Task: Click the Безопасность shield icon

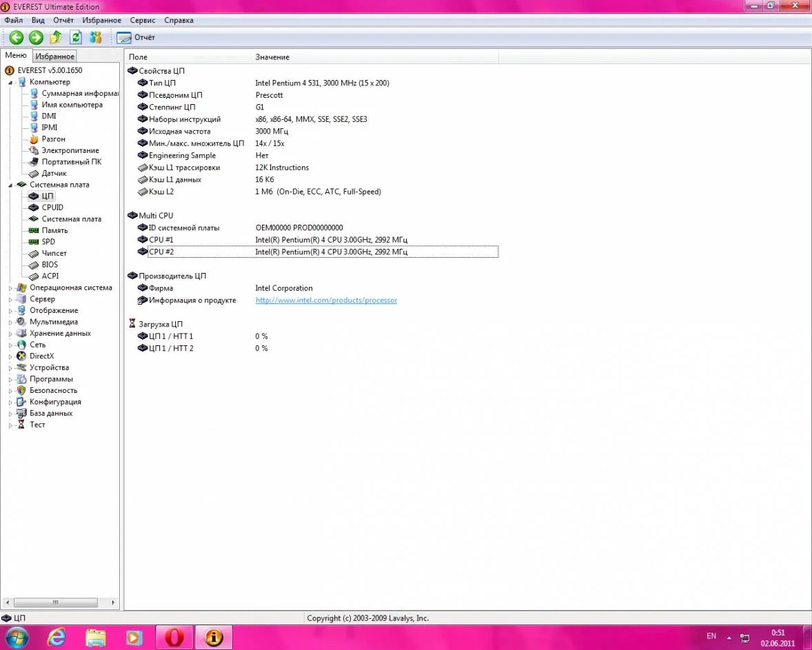Action: (21, 391)
